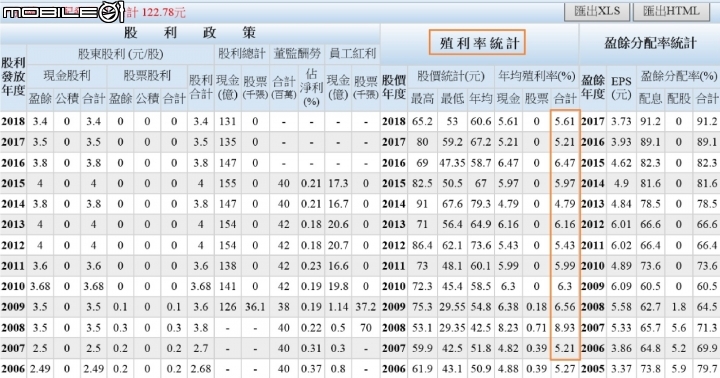Click the 佔淨利(%) column header
The image size is (720, 378).
pyautogui.click(x=311, y=87)
